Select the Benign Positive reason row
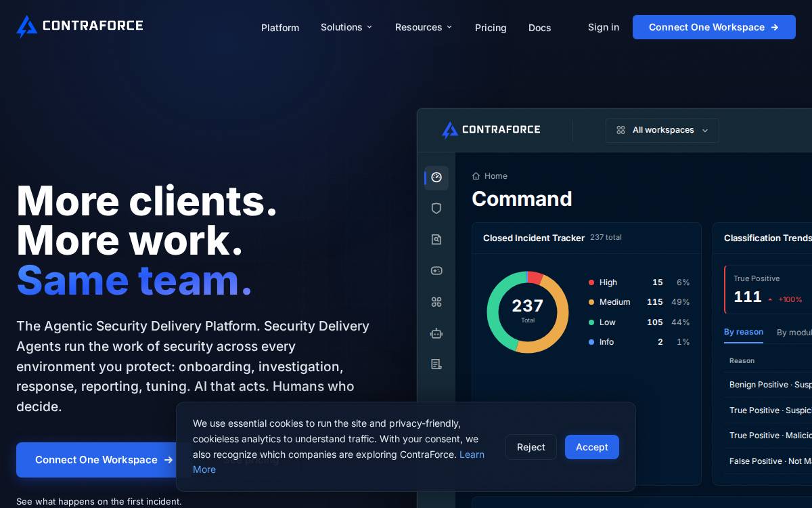The image size is (812, 508). pos(768,385)
